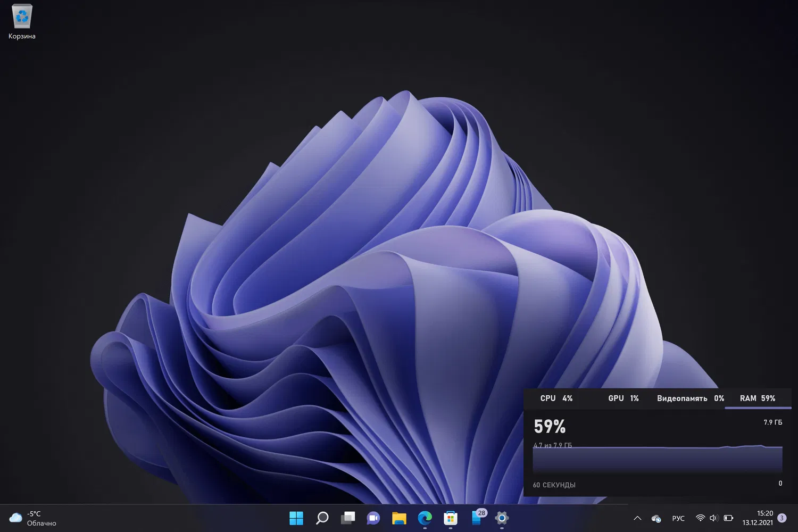Open notifications badge showing 3
The image size is (798, 532).
[782, 518]
